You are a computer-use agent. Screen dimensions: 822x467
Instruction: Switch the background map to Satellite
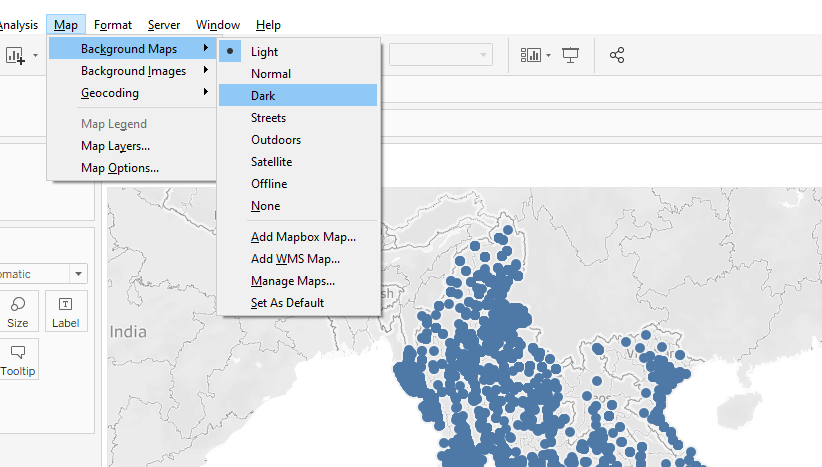(x=272, y=162)
